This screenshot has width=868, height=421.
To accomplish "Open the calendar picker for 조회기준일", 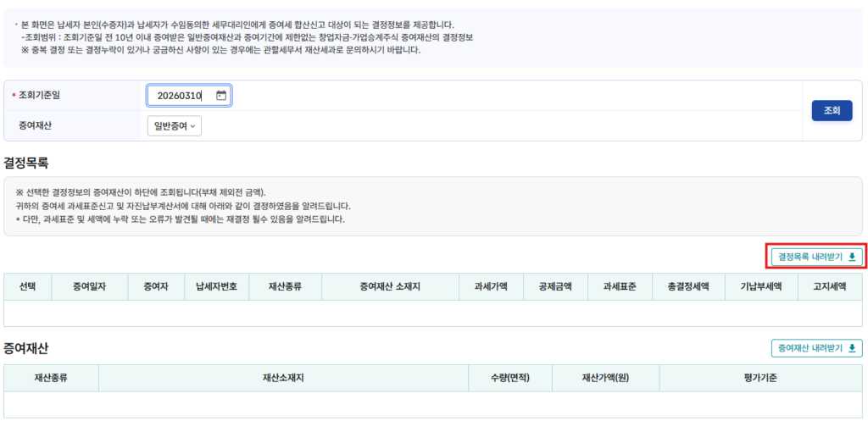I will 221,96.
